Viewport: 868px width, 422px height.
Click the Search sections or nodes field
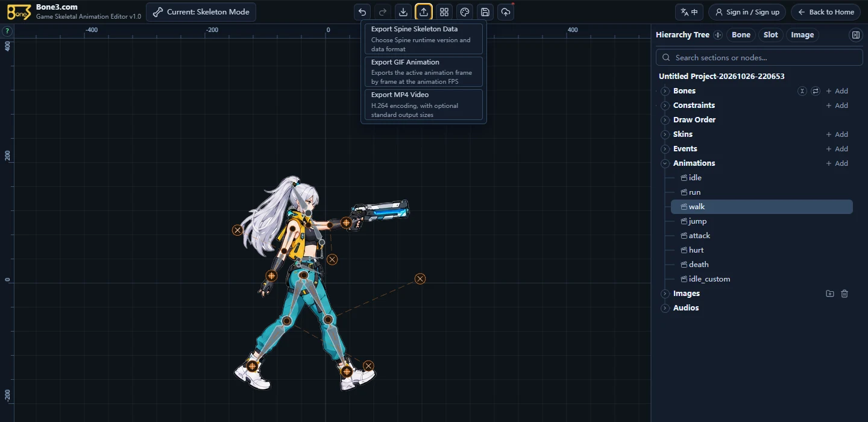[759, 57]
